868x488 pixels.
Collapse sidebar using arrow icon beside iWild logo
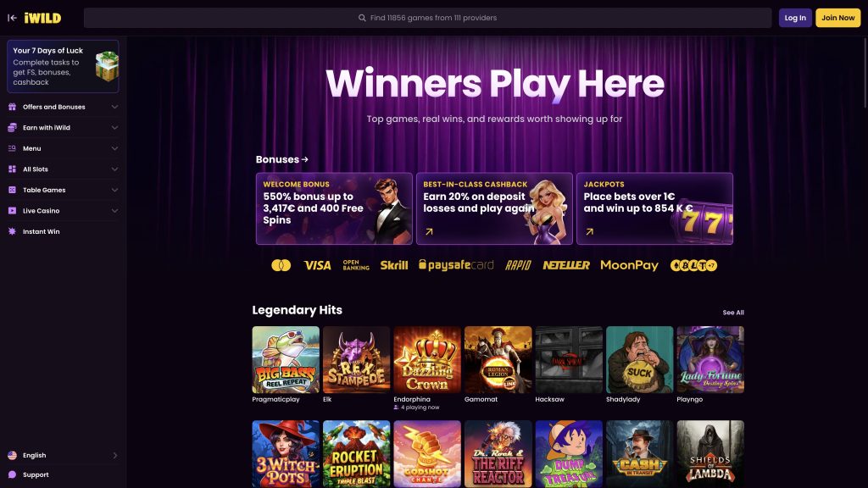[x=12, y=18]
